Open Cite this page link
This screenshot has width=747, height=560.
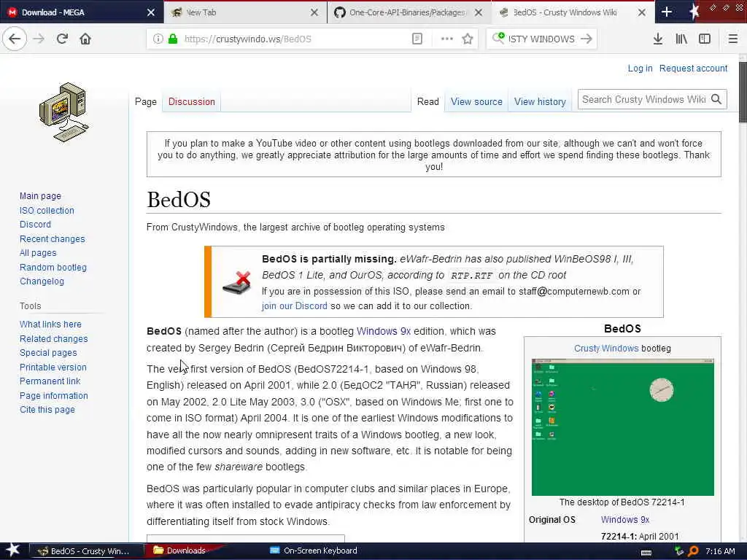tap(47, 410)
